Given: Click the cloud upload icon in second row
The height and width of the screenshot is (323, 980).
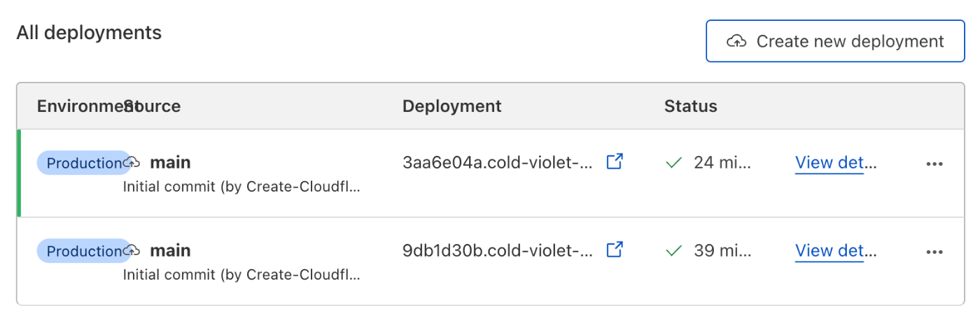Looking at the screenshot, I should 132,250.
